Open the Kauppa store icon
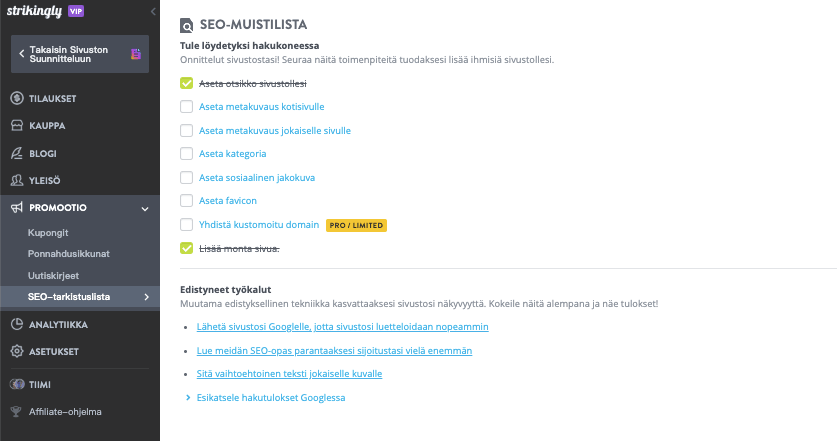The image size is (837, 441). coord(17,125)
